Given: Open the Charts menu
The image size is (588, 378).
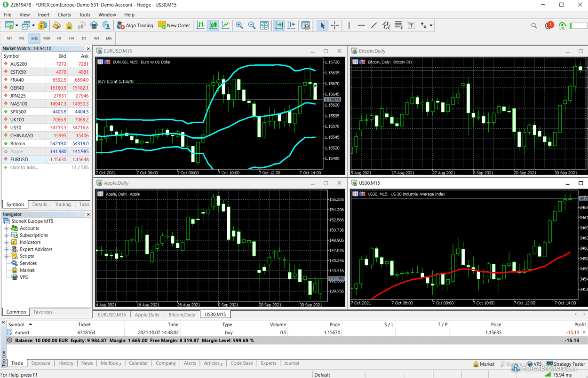Looking at the screenshot, I should pos(64,15).
